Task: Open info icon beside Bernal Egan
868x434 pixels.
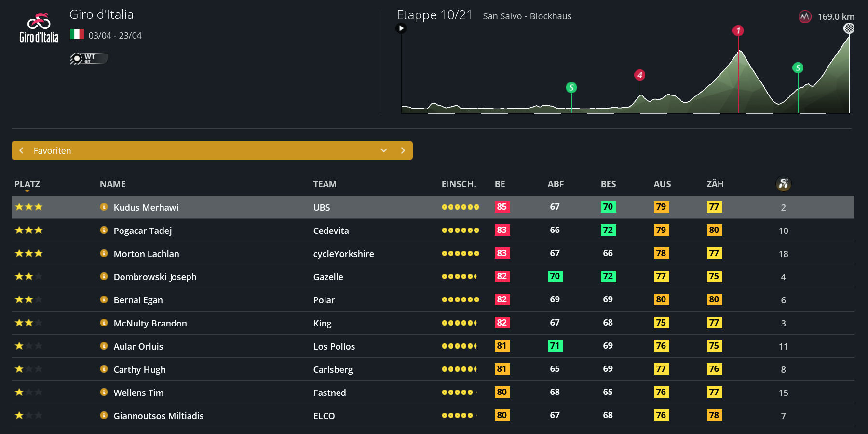Action: point(104,299)
